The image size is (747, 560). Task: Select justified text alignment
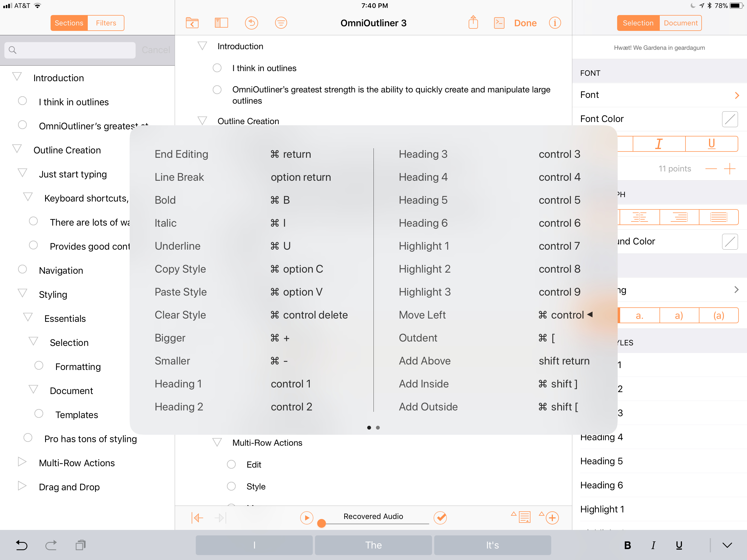719,217
